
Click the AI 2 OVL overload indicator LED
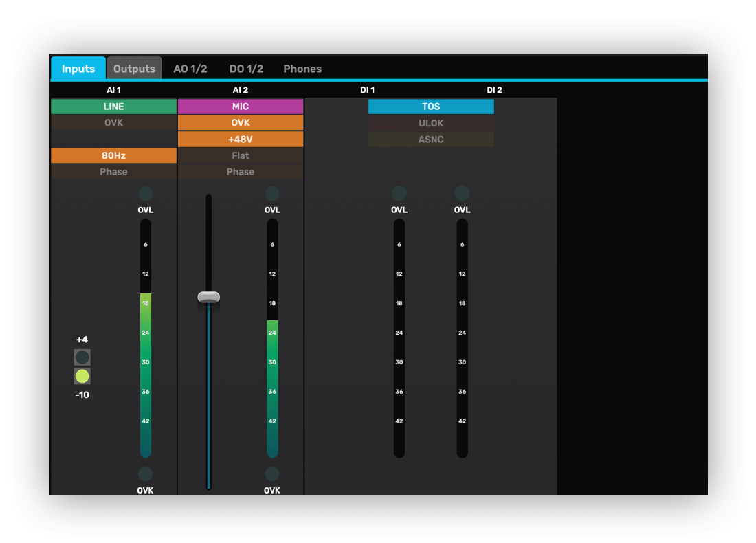coord(272,193)
